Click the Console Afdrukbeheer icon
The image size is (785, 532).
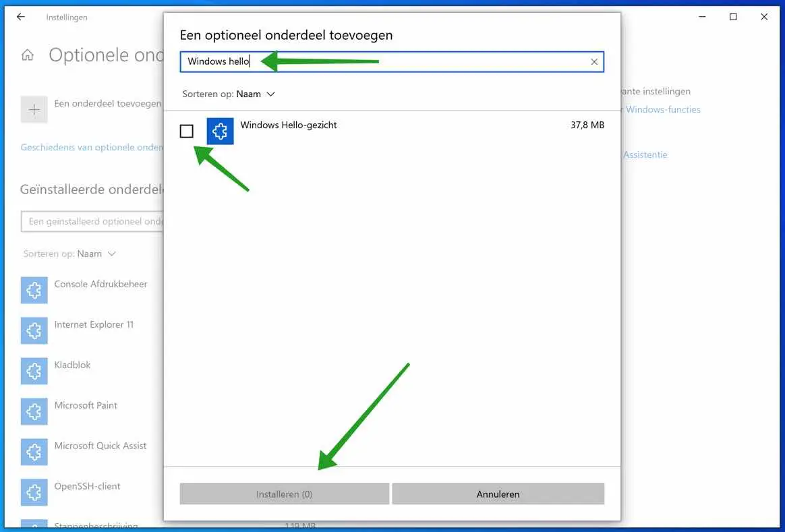[34, 290]
